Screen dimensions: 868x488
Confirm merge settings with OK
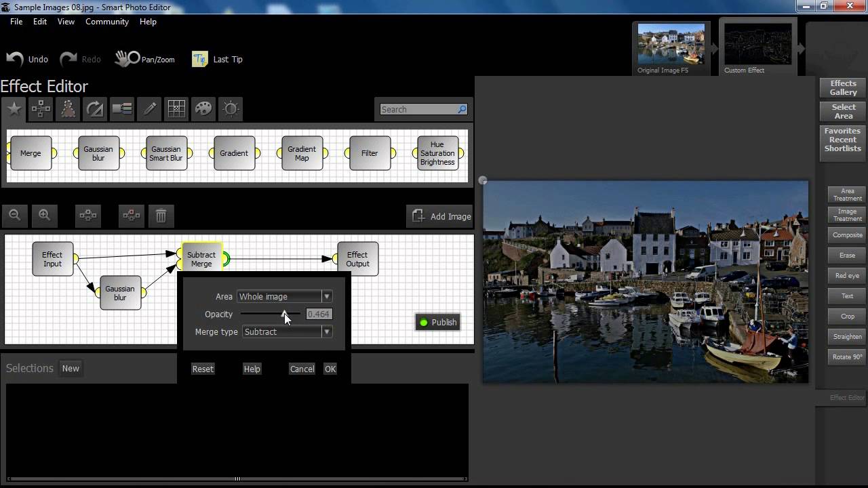pos(330,369)
